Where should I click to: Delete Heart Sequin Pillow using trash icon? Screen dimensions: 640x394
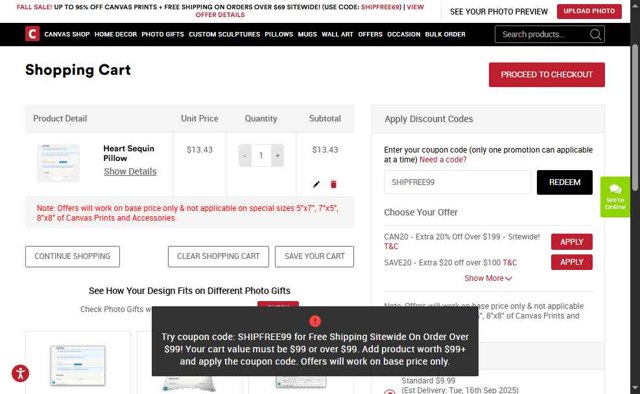(x=333, y=184)
